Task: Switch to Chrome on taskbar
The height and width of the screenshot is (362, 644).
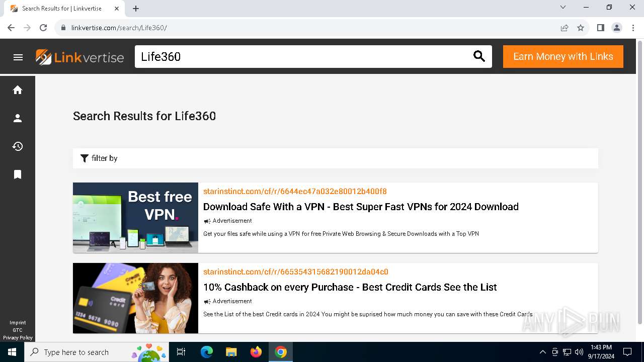Action: coord(281,352)
